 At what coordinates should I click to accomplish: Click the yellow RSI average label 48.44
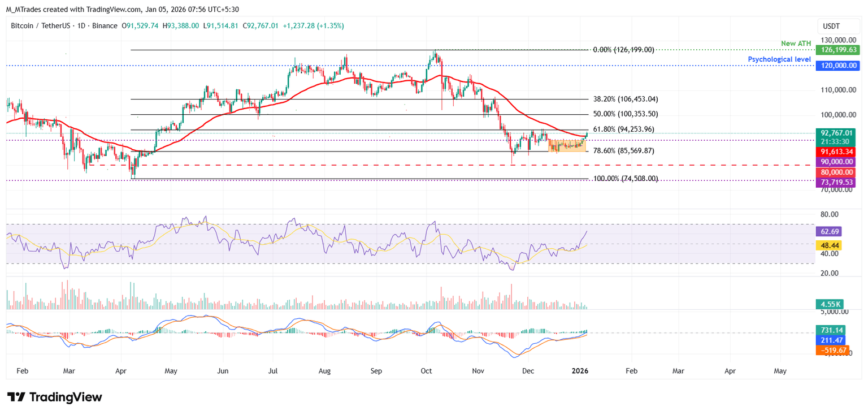point(828,245)
